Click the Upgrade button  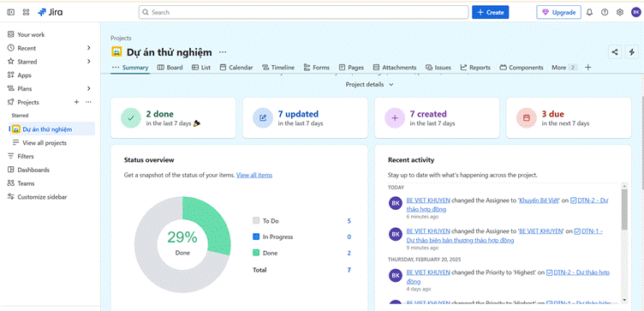(558, 12)
